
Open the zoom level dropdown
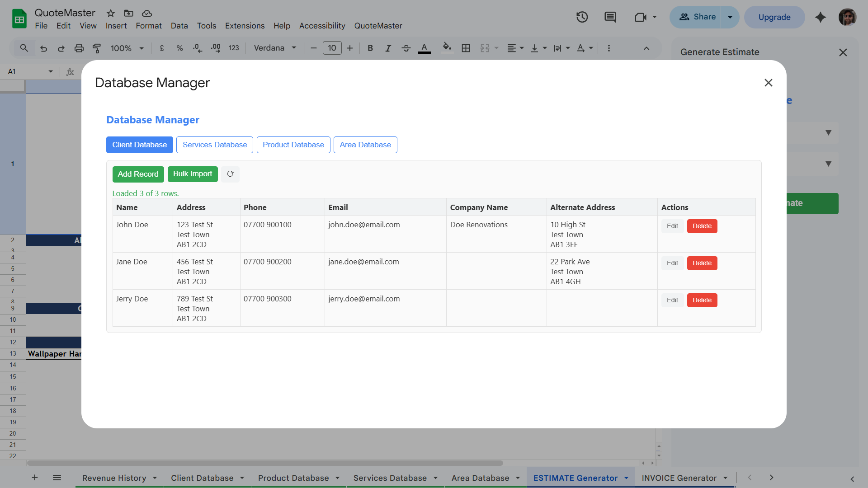pyautogui.click(x=127, y=48)
